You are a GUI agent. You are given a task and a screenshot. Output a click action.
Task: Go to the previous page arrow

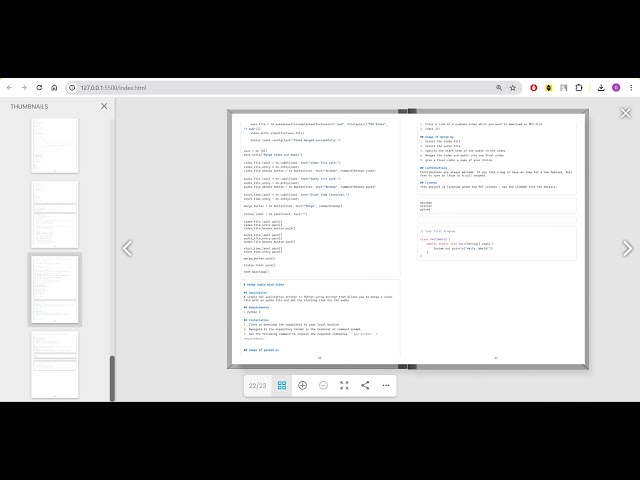(x=127, y=248)
